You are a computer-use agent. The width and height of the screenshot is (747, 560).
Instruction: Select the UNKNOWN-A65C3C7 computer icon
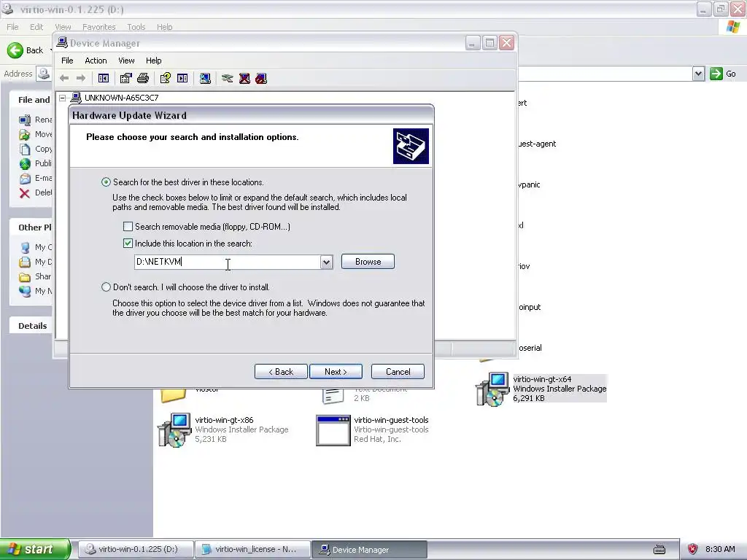(76, 98)
